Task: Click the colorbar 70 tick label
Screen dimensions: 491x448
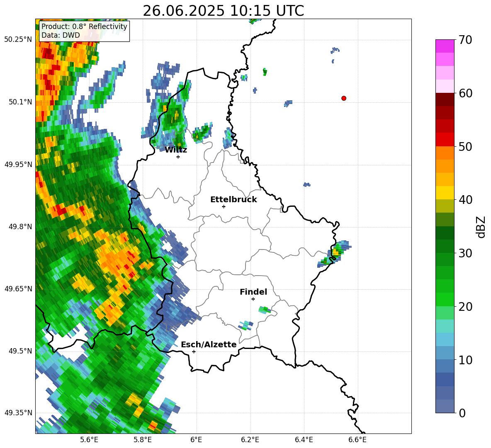Action: click(466, 40)
